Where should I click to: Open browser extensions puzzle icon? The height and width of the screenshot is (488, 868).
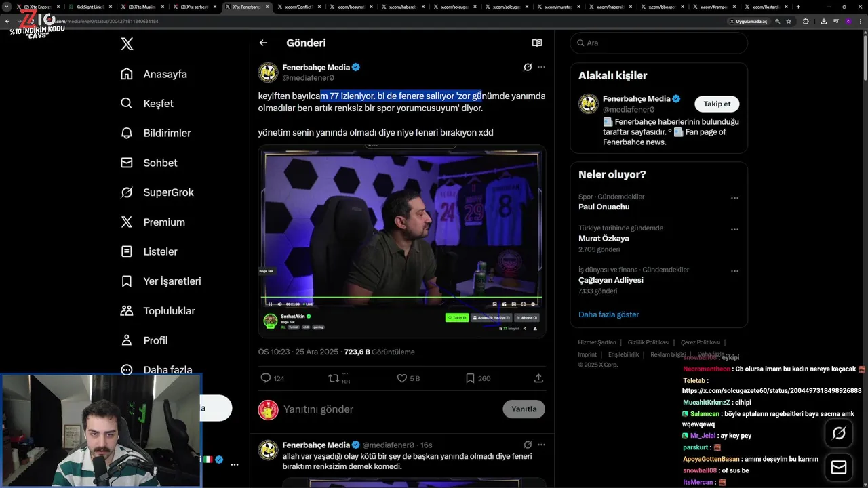[806, 21]
